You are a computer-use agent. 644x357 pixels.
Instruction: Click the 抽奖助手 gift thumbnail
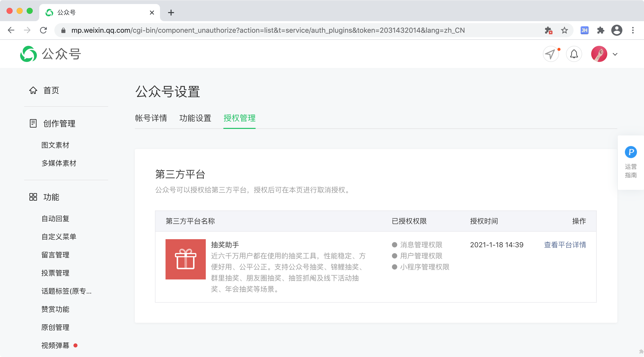pyautogui.click(x=186, y=259)
